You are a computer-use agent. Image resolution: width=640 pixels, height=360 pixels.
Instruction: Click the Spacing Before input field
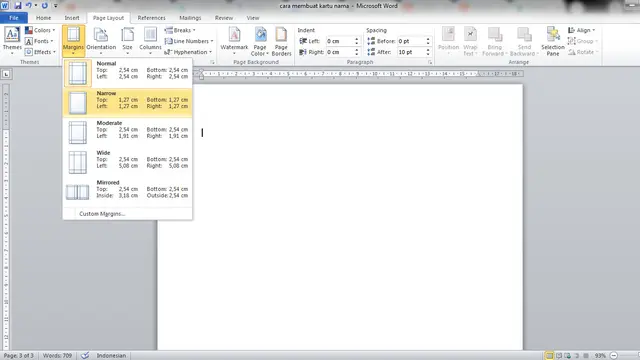click(x=411, y=41)
